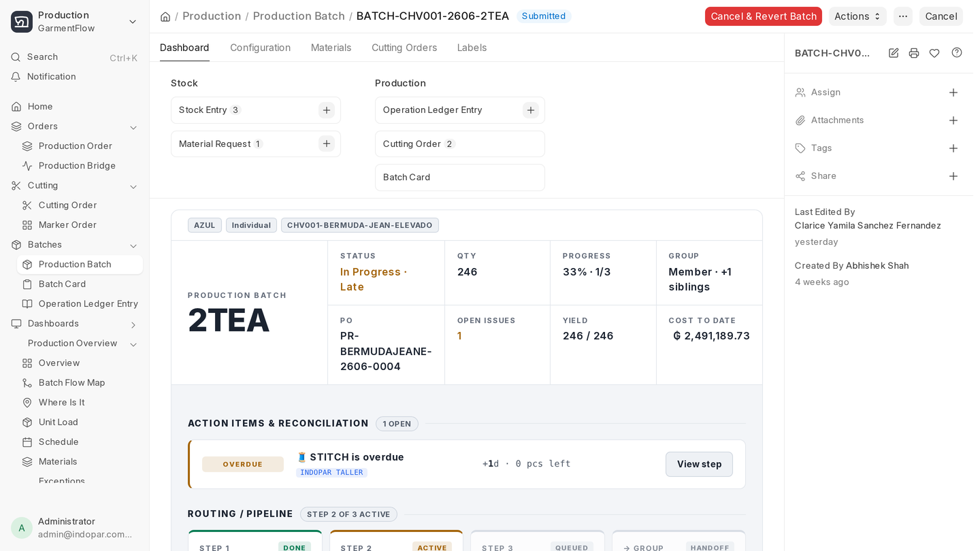Viewport: 980px width, 551px height.
Task: Click the Cancel button
Action: [x=941, y=16]
